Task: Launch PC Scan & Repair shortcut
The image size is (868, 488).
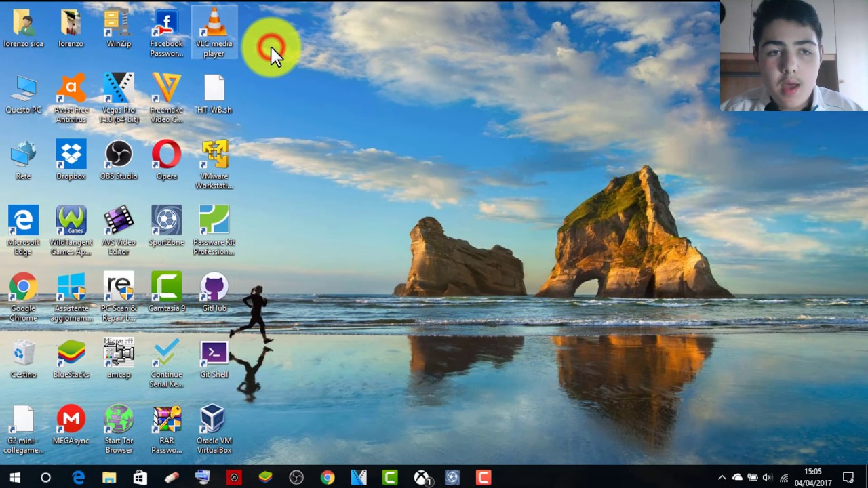Action: click(x=119, y=298)
